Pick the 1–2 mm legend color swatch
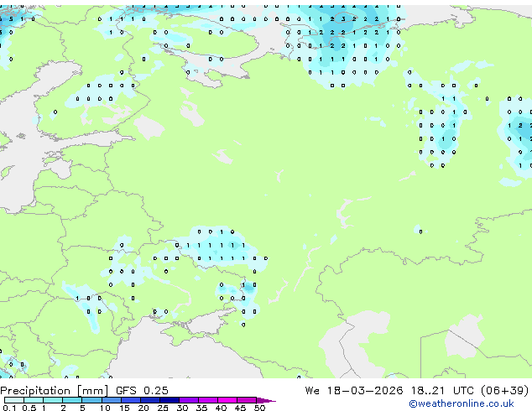This screenshot has width=532, height=411. (x=53, y=400)
